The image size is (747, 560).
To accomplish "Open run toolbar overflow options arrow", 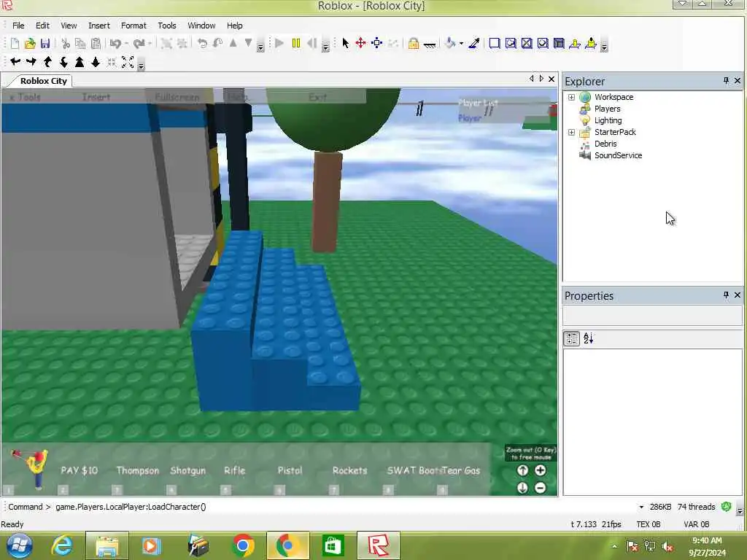I will 326,47.
